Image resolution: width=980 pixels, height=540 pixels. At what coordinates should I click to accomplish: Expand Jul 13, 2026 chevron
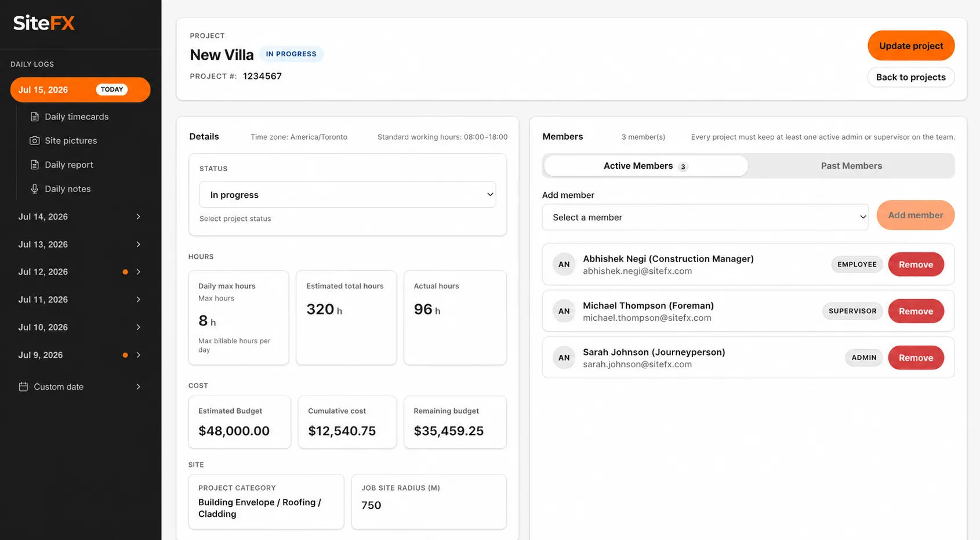click(138, 244)
